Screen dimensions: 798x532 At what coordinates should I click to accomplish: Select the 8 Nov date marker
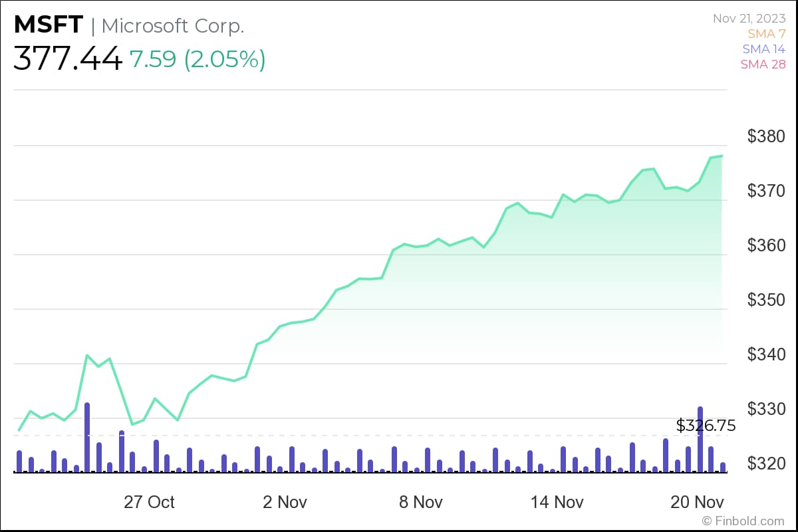pyautogui.click(x=422, y=501)
